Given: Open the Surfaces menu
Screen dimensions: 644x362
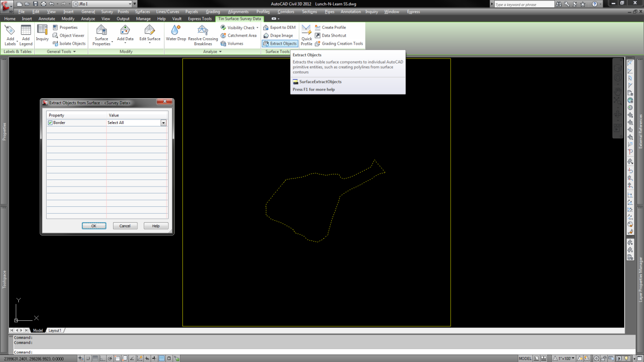Looking at the screenshot, I should point(142,11).
